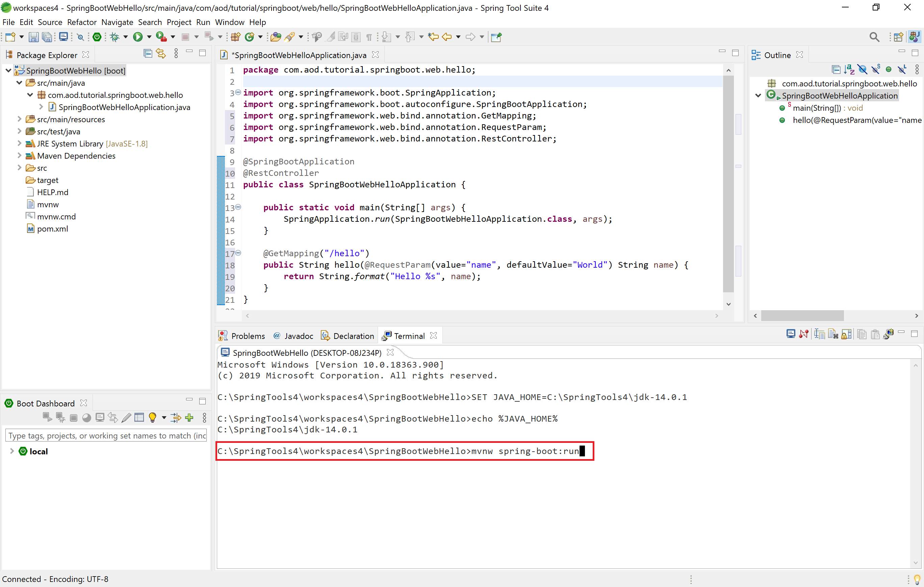Open the Debug button dropdown arrow
Image resolution: width=924 pixels, height=587 pixels.
tap(126, 37)
